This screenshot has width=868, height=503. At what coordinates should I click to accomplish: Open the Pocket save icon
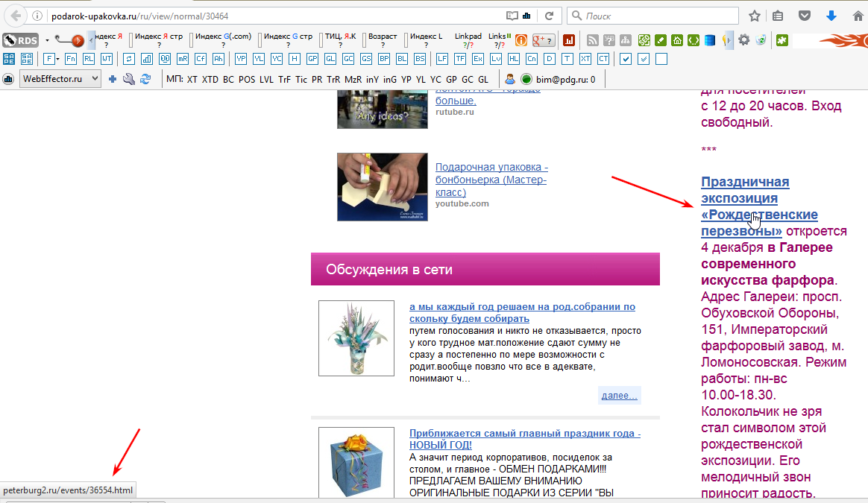click(x=805, y=16)
